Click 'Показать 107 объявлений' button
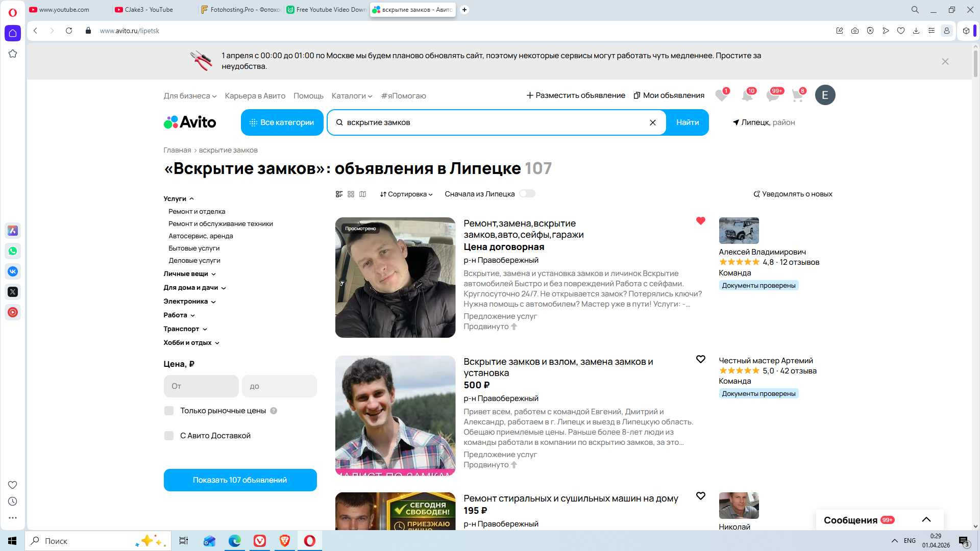Screen dimensions: 980x551 point(240,480)
